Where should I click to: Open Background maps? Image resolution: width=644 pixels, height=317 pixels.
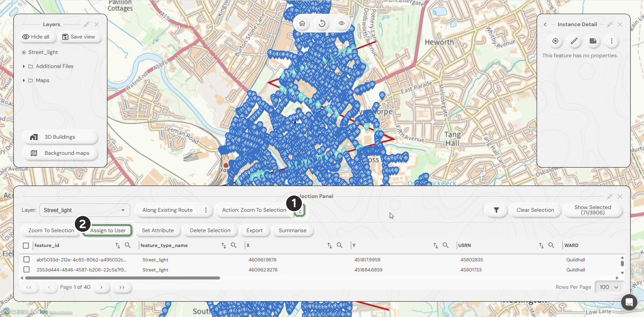[60, 153]
